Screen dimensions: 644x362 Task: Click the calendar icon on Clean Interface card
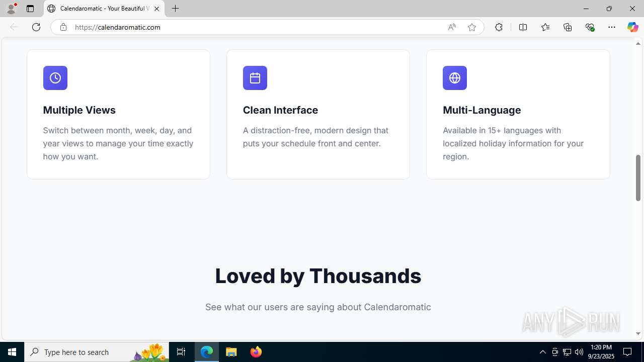(x=255, y=78)
